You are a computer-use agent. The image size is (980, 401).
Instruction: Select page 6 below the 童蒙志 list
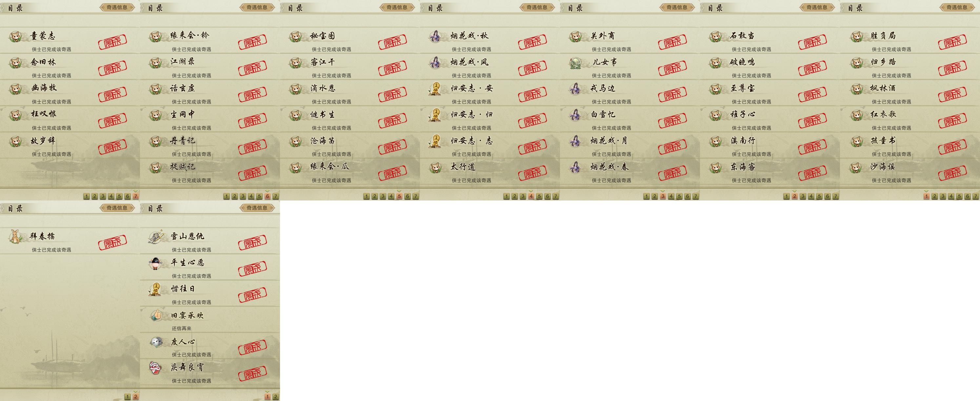click(128, 196)
